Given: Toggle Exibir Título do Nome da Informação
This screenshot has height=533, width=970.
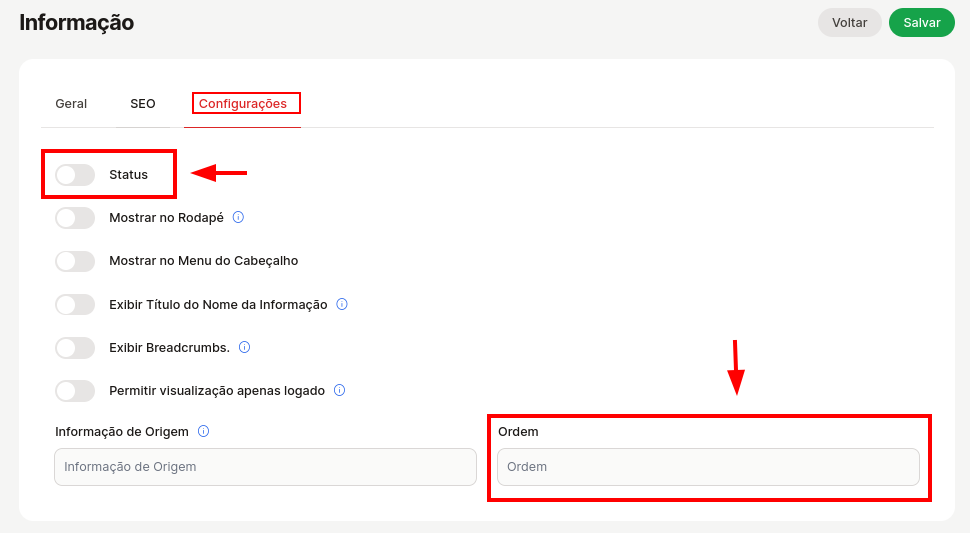Looking at the screenshot, I should coord(75,304).
